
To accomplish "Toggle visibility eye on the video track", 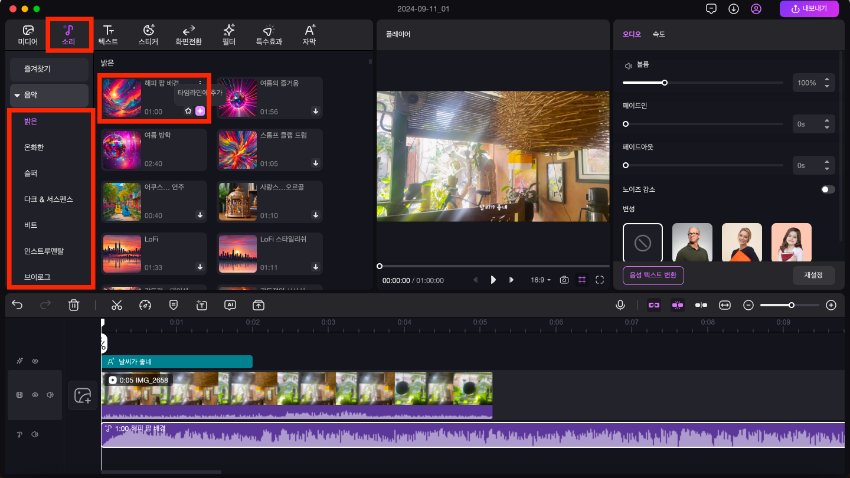I will [35, 395].
